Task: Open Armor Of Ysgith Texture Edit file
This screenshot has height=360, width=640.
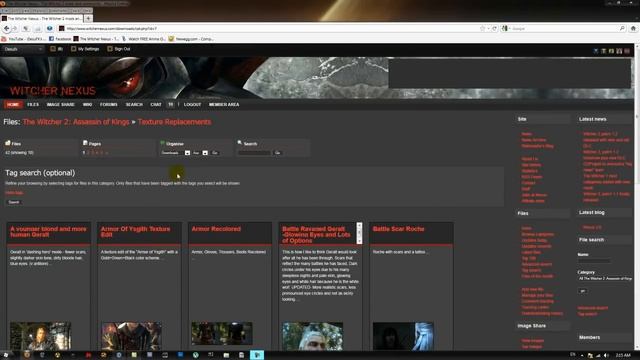Action: tap(135, 231)
